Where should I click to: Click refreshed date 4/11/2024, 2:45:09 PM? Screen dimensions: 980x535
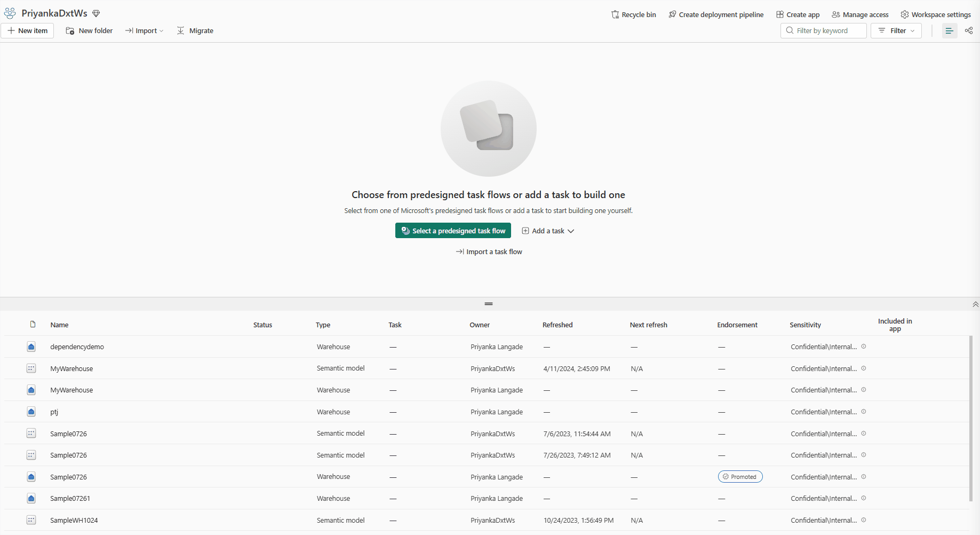[577, 368]
